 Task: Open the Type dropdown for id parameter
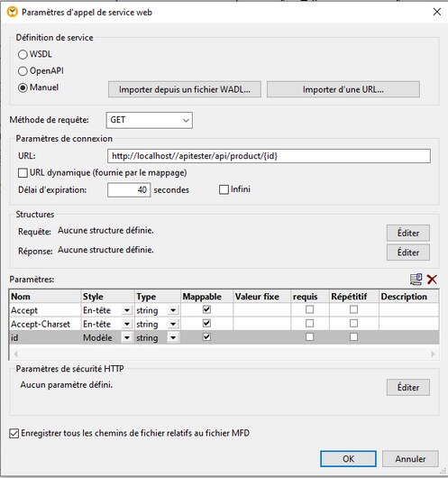173,337
